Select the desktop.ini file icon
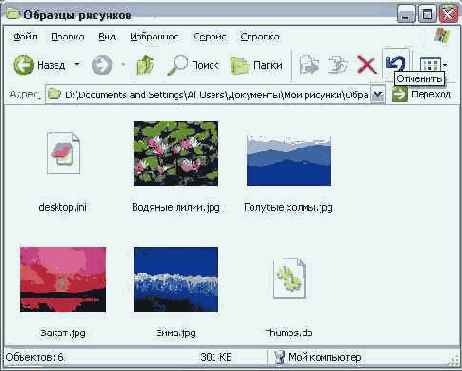The image size is (462, 371). click(63, 153)
